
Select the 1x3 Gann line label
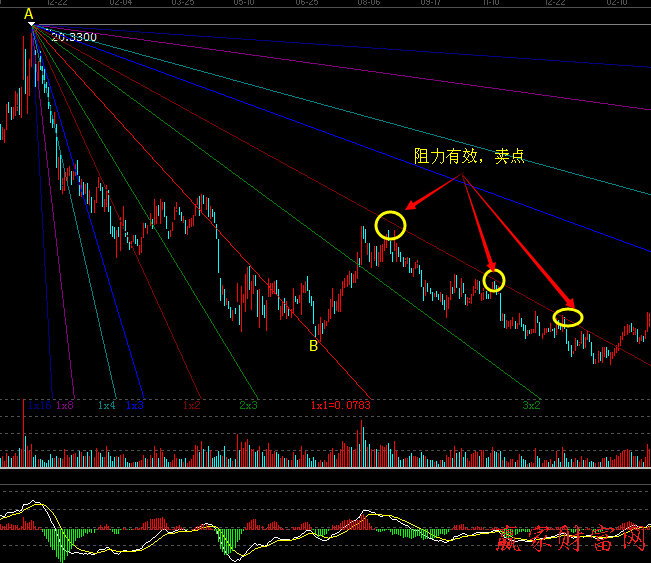(x=135, y=405)
